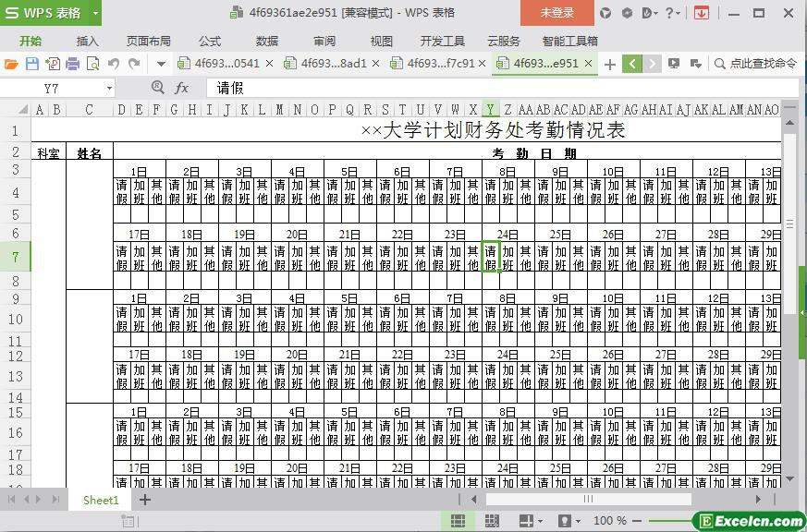Viewport: 807px width, 532px height.
Task: Open a file with the folder icon
Action: 11,64
